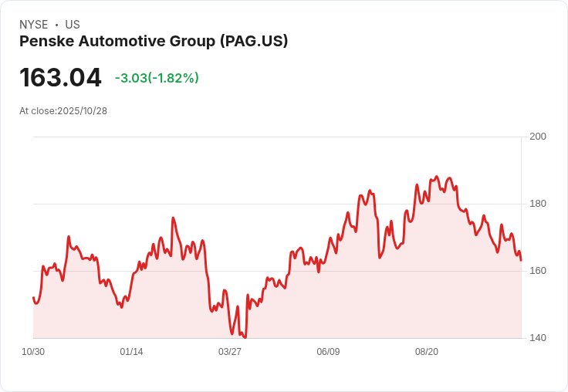Image resolution: width=568 pixels, height=392 pixels.
Task: Click the 200 price axis label
Action: click(x=538, y=137)
